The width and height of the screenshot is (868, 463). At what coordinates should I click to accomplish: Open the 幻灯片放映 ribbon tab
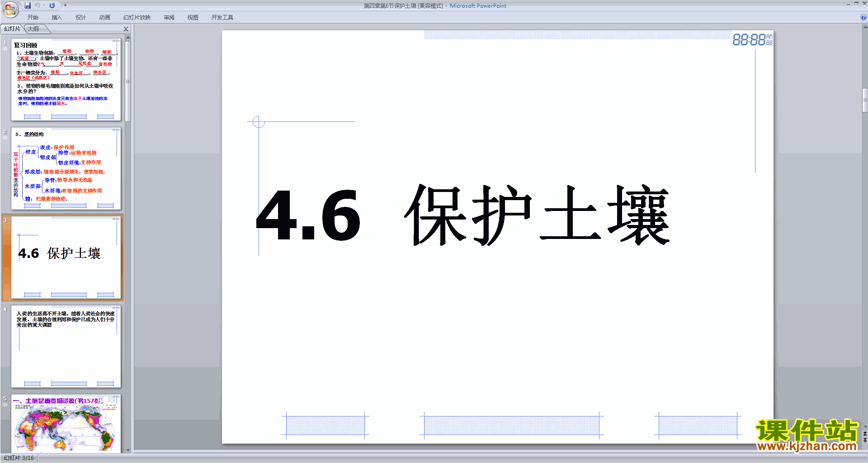point(137,18)
